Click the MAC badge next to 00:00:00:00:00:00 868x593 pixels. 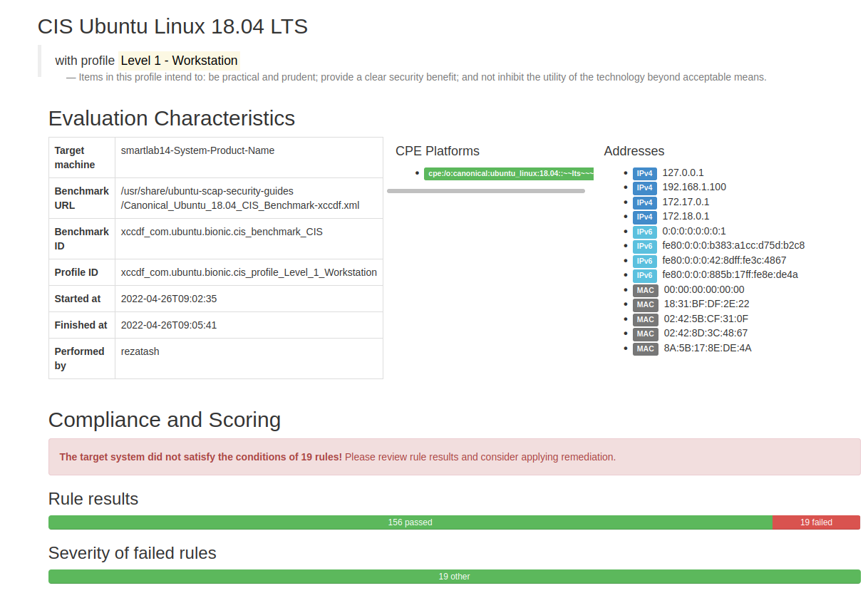click(645, 290)
